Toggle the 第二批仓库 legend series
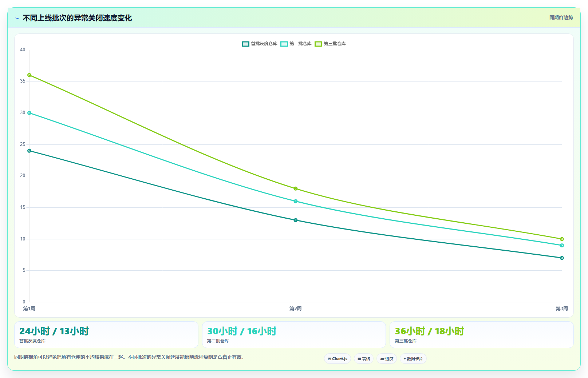This screenshot has height=378, width=588. (x=296, y=44)
